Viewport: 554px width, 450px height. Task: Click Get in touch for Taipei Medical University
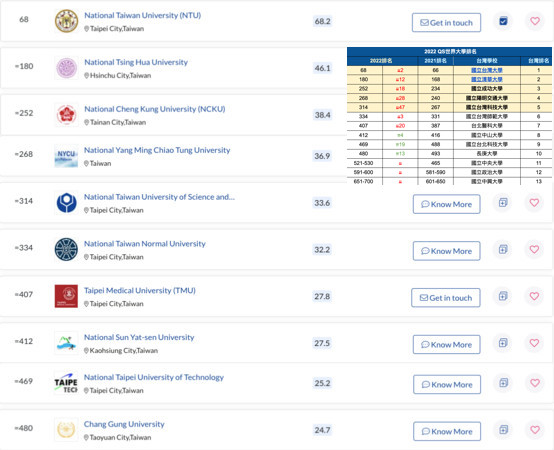(x=446, y=298)
